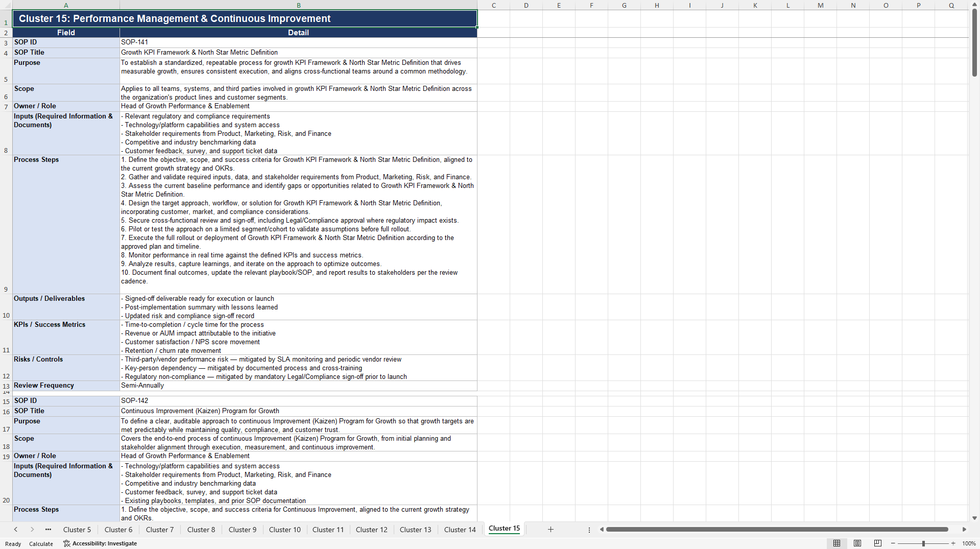Switch to Page Break Preview icon
The height and width of the screenshot is (549, 980).
coord(878,543)
